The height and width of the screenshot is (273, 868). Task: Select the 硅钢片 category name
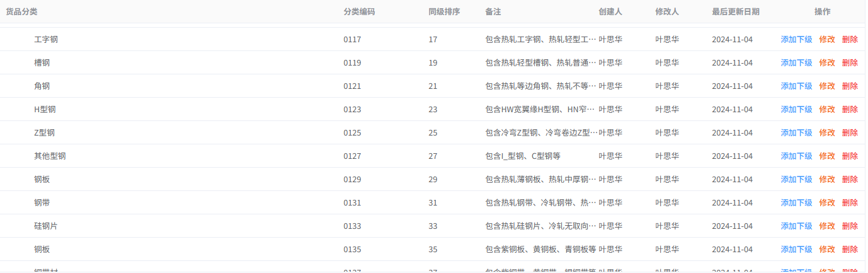pos(46,226)
